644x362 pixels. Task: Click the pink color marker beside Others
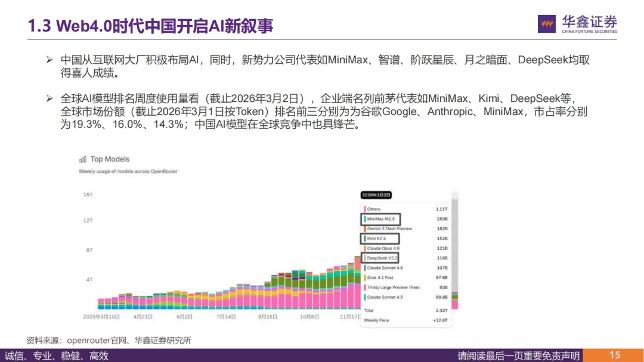(x=365, y=209)
